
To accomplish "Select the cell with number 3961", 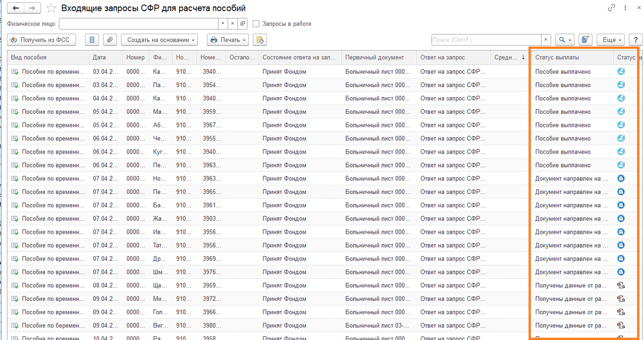I will tap(210, 205).
